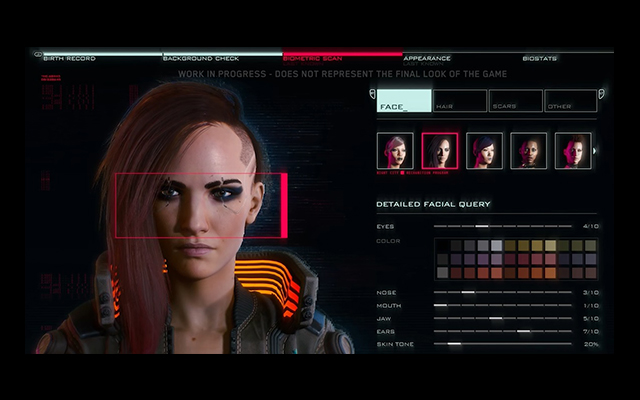
Task: Switch to the SCARS tab
Action: pos(516,101)
